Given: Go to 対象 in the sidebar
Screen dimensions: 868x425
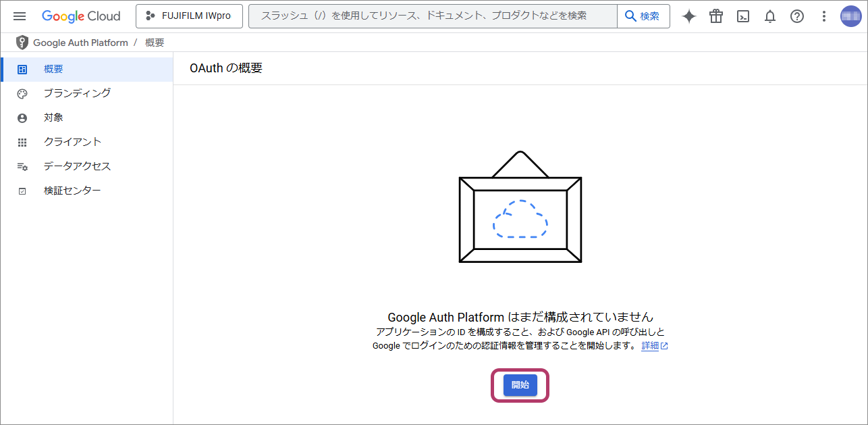Looking at the screenshot, I should [x=53, y=118].
